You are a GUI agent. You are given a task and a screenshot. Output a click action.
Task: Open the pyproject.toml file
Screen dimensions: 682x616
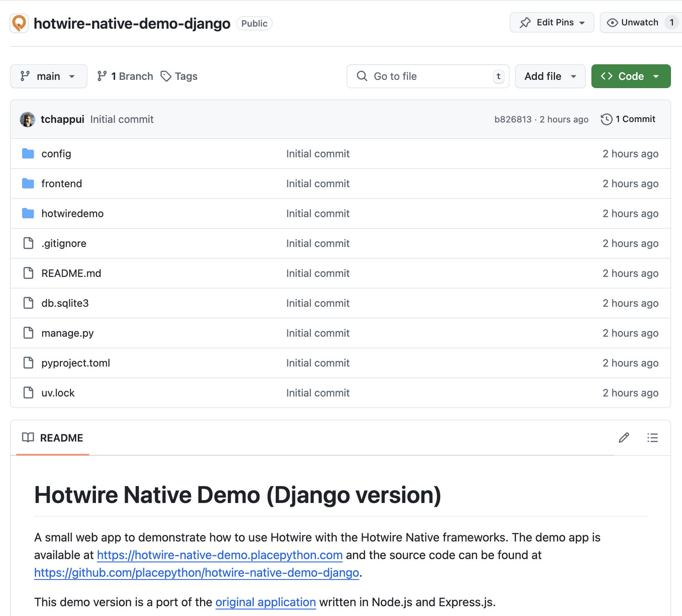coord(76,363)
